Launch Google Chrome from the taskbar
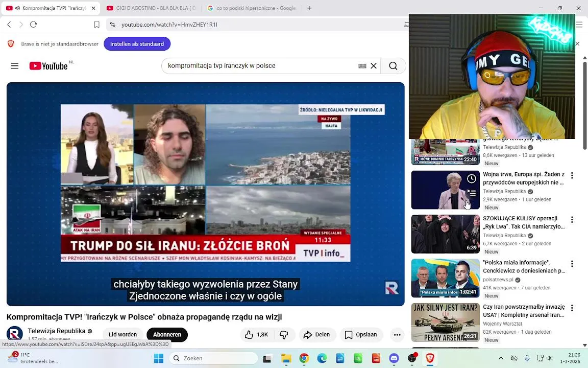This screenshot has width=588, height=368. click(304, 358)
